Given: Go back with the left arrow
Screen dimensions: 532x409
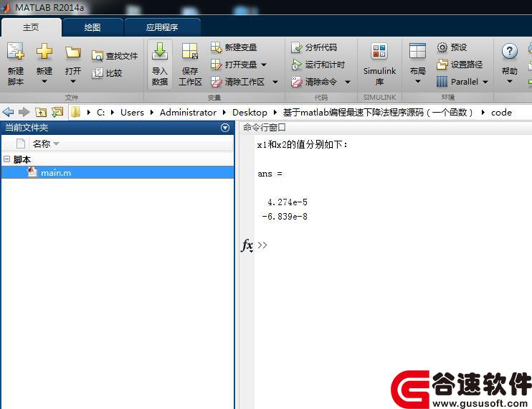Looking at the screenshot, I should (x=8, y=112).
